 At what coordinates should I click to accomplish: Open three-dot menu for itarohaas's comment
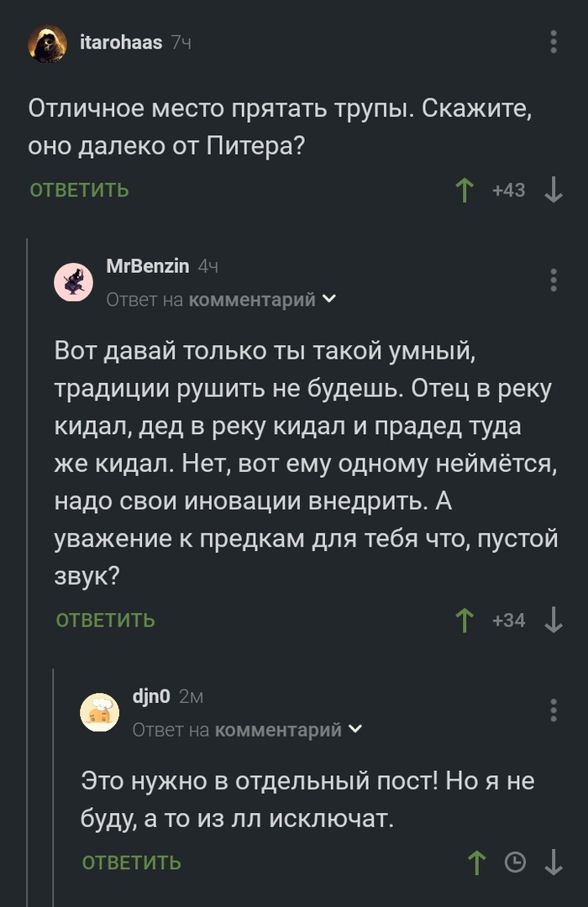point(554,42)
